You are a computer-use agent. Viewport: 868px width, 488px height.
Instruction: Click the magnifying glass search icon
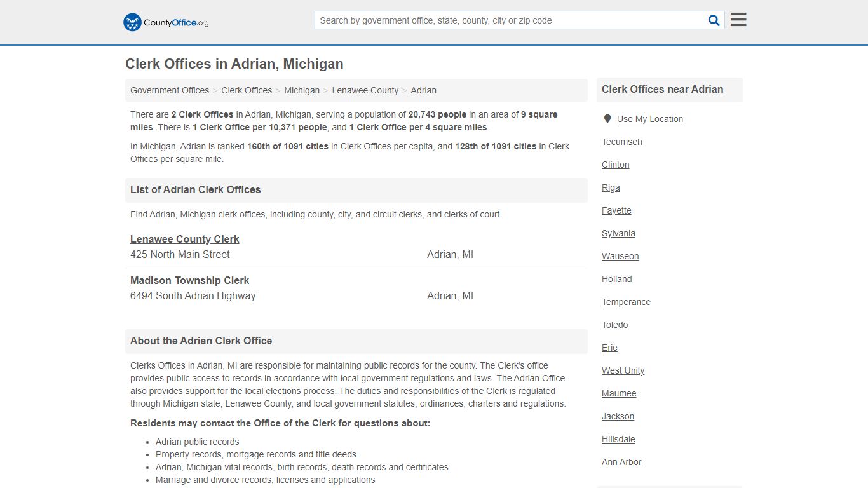714,20
